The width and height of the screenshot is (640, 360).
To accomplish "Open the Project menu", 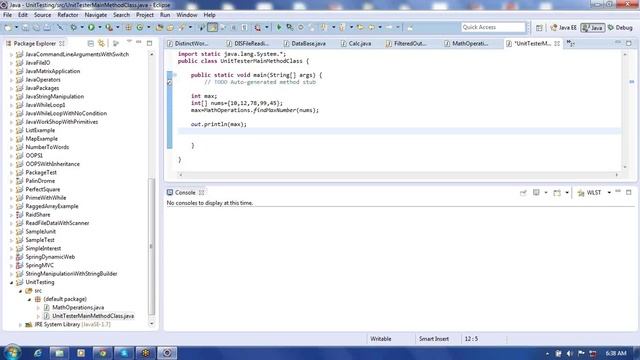I will [x=145, y=15].
